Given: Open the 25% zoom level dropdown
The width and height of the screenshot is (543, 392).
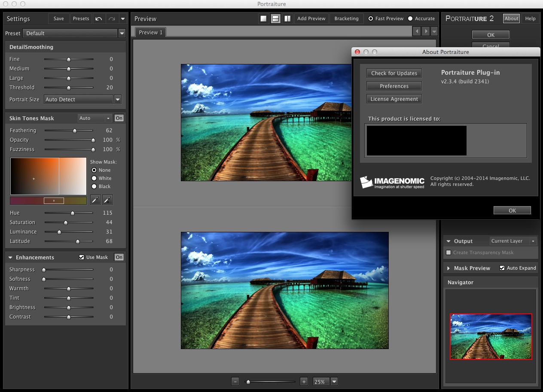Looking at the screenshot, I should tap(334, 381).
